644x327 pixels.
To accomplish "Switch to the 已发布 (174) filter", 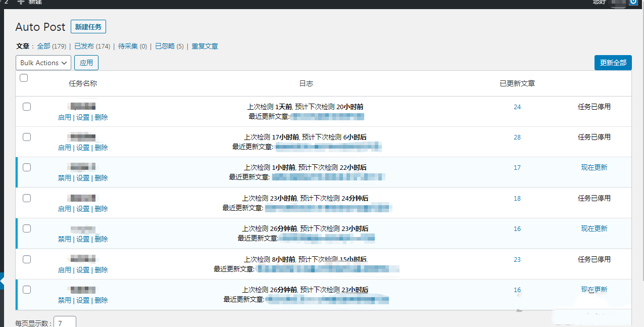I will click(92, 46).
